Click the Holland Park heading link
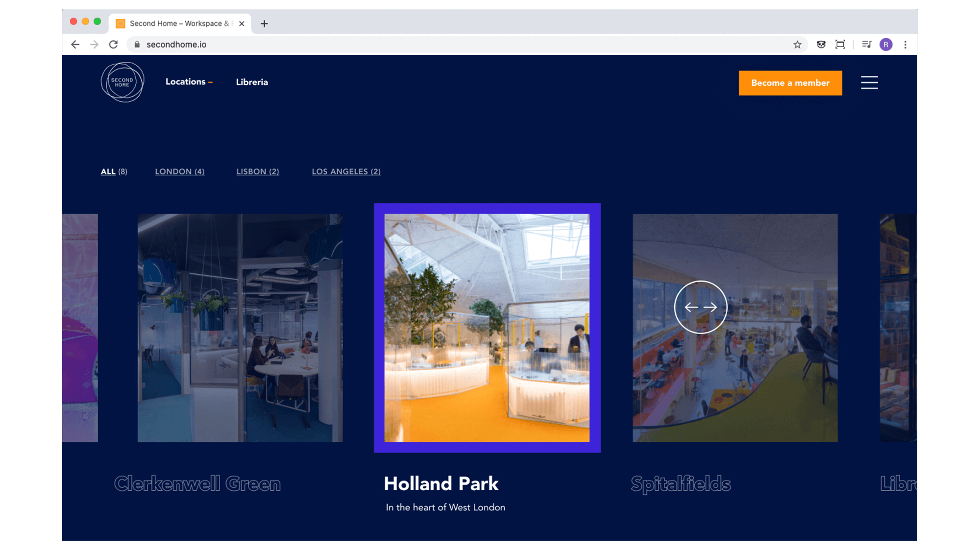Screen dimensions: 980x551 coord(441,483)
